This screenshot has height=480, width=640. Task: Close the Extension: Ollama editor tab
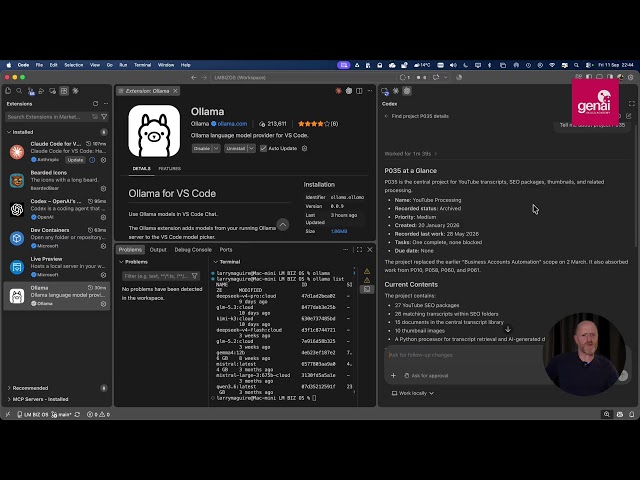pos(176,91)
